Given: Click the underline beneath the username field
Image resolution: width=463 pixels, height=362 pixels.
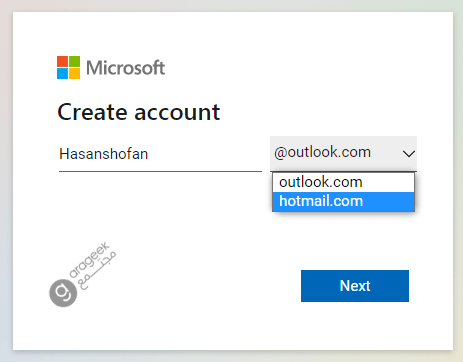Looking at the screenshot, I should click(x=160, y=171).
